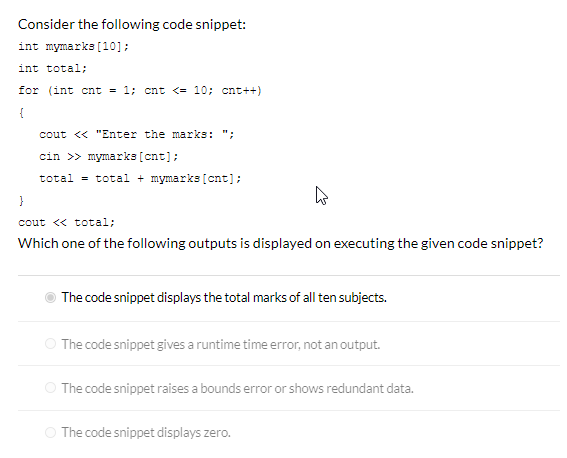Click the for loop header line

coord(140,90)
